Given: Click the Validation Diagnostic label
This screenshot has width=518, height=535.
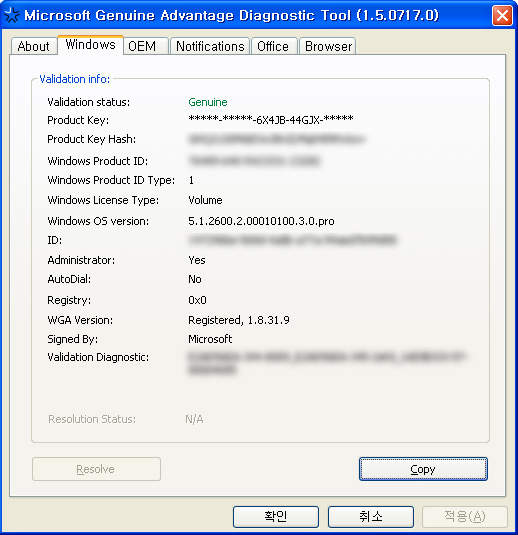Looking at the screenshot, I should pyautogui.click(x=98, y=357).
